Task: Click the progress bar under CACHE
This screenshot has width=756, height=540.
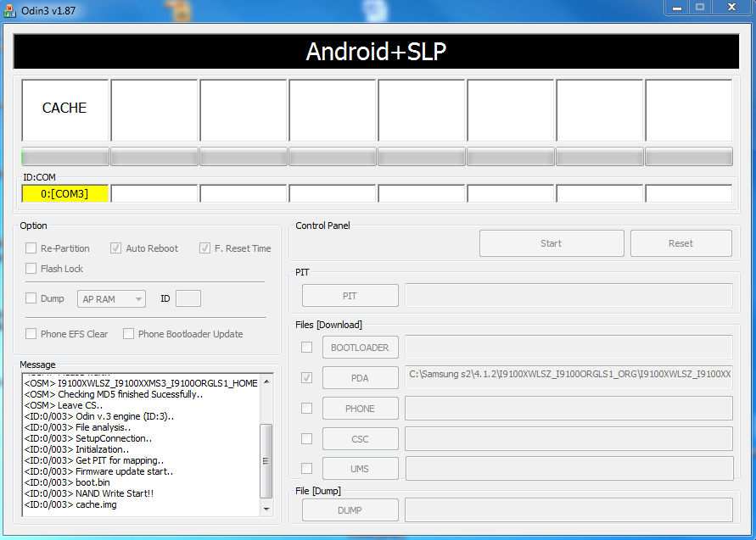Action: [x=65, y=157]
